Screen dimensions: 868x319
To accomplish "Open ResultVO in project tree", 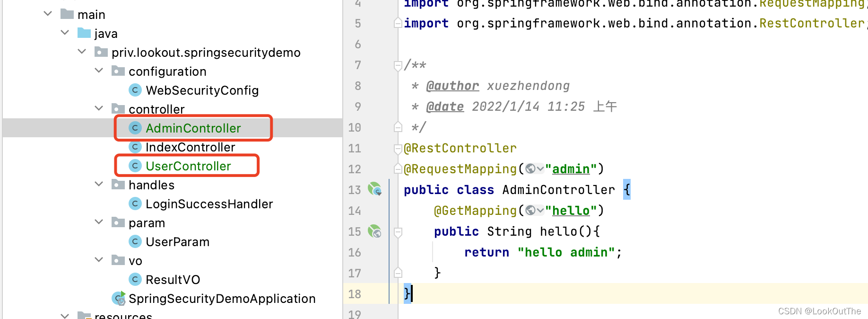I will click(x=173, y=279).
